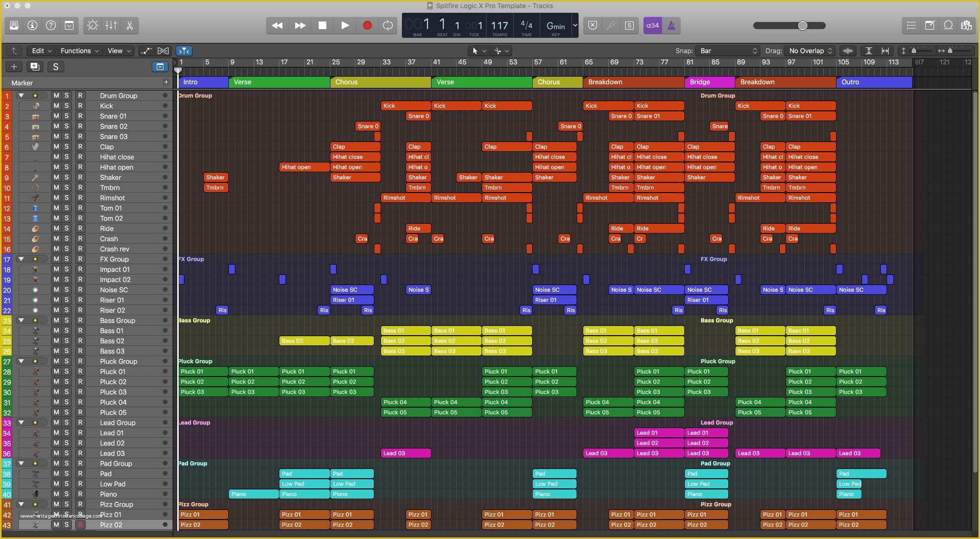Open the Edit menu
Viewport: 980px width, 539px height.
42,51
